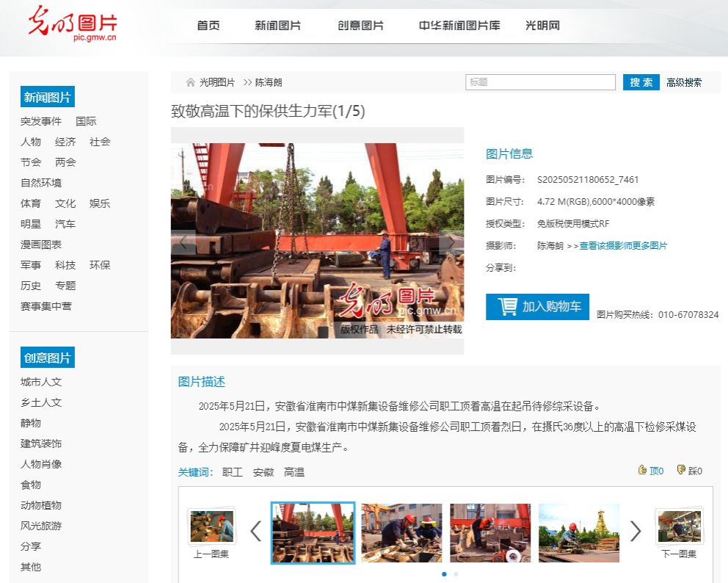Open 军事 category in sidebar
The width and height of the screenshot is (728, 583).
point(31,265)
